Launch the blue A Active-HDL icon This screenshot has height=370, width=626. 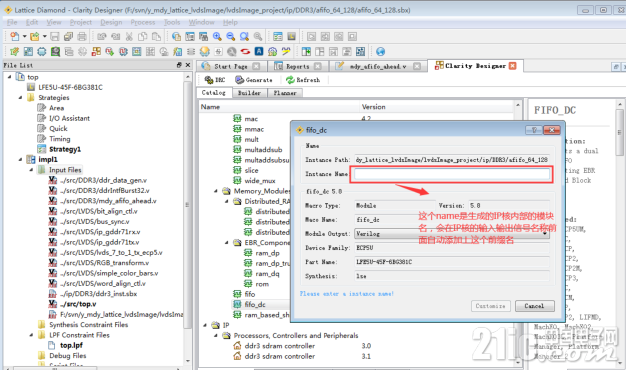point(259,51)
